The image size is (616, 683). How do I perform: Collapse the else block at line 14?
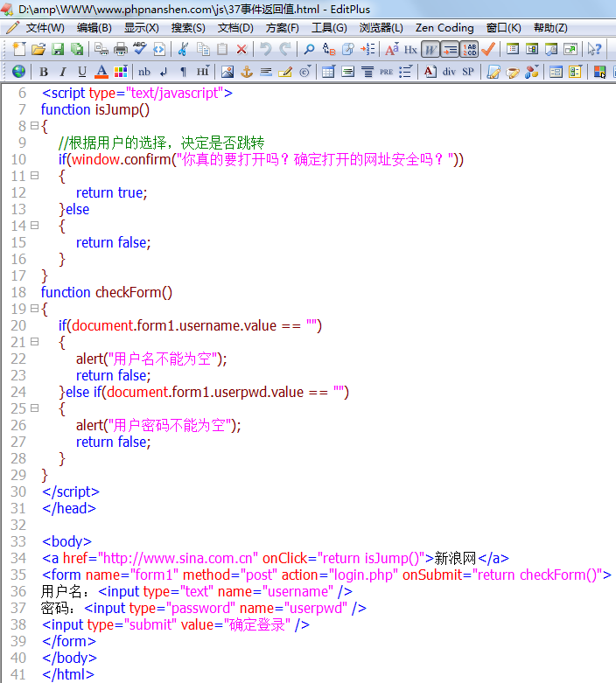pos(34,226)
